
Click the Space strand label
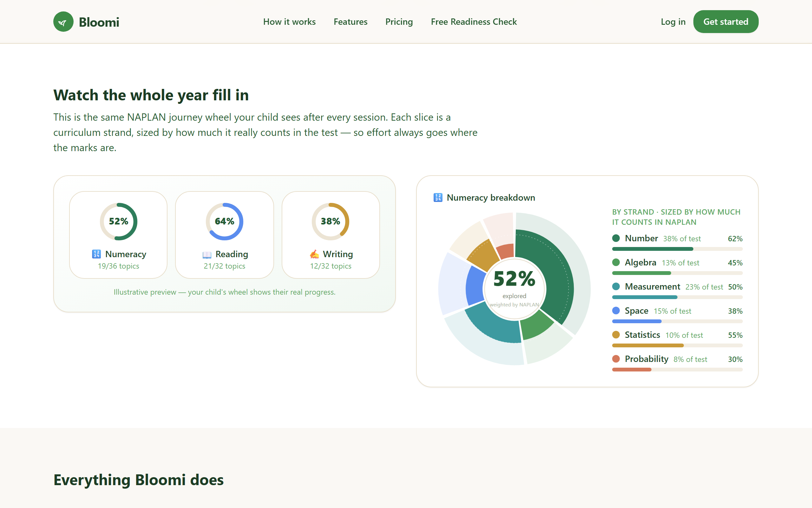[x=636, y=311]
